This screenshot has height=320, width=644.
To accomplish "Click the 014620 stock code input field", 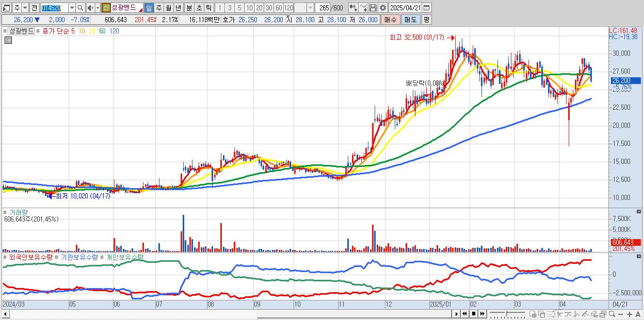I will [54, 8].
